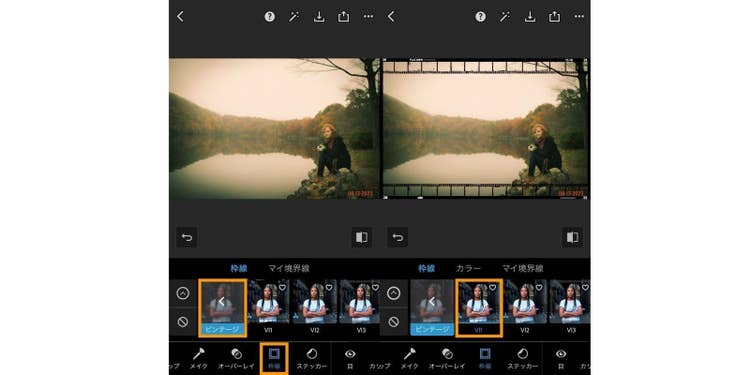Toggle the 目 eye tool in the left screenshot

coord(350,359)
